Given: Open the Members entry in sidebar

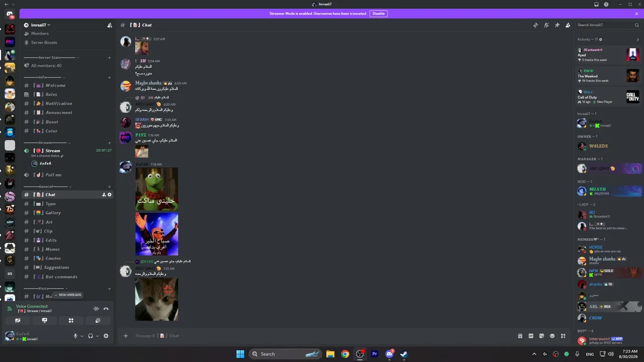Looking at the screenshot, I should tap(40, 34).
